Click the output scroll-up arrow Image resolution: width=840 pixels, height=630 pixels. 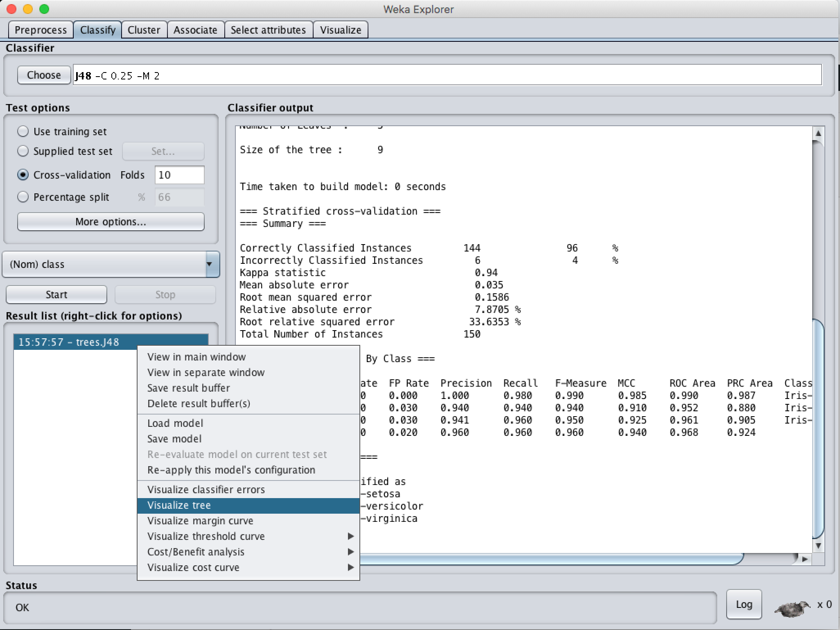tap(818, 133)
